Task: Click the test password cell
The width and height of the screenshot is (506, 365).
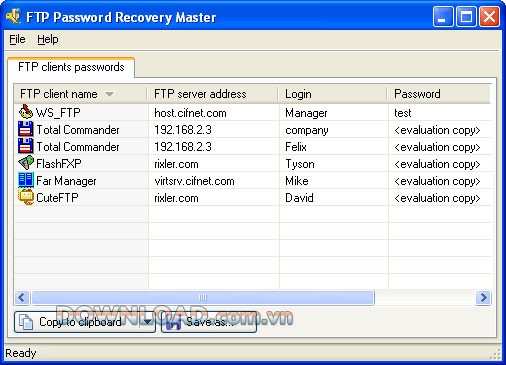Action: tap(403, 113)
